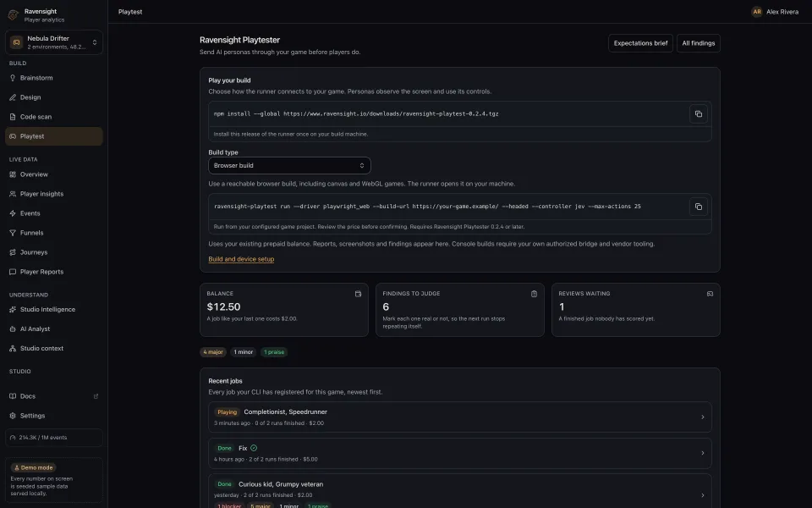Click the events usage gauge icon
Viewport: 812px width, 508px height.
pyautogui.click(x=13, y=438)
